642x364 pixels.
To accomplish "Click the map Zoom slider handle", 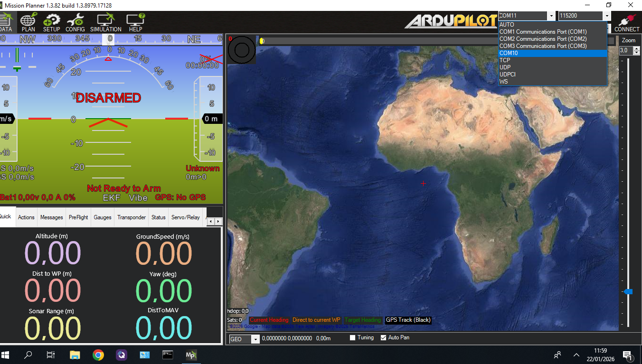I will tap(628, 291).
